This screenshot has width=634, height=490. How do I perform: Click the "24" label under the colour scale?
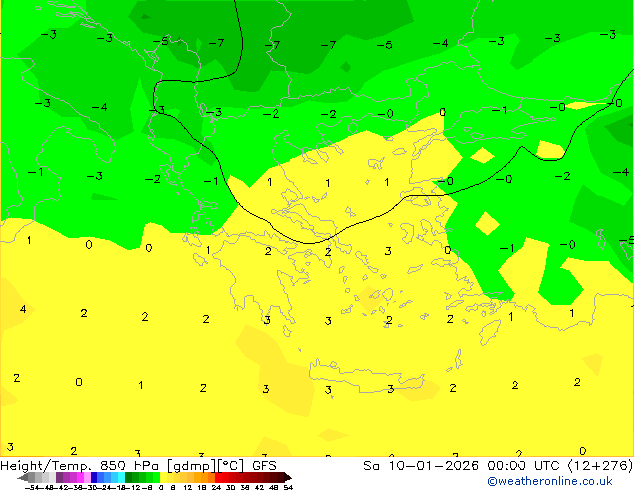[216, 487]
